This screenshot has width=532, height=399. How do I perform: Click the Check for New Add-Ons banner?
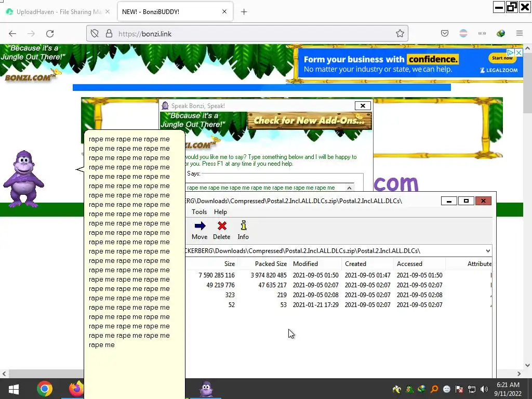(x=310, y=121)
